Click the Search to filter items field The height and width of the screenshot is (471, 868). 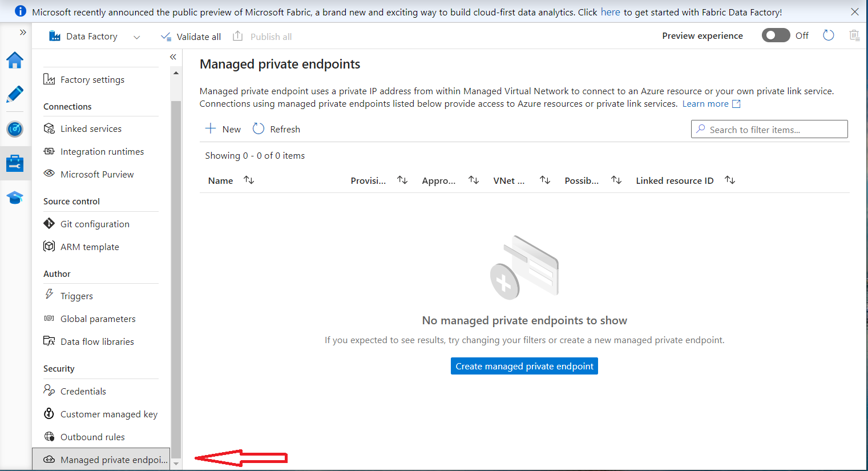pos(769,130)
